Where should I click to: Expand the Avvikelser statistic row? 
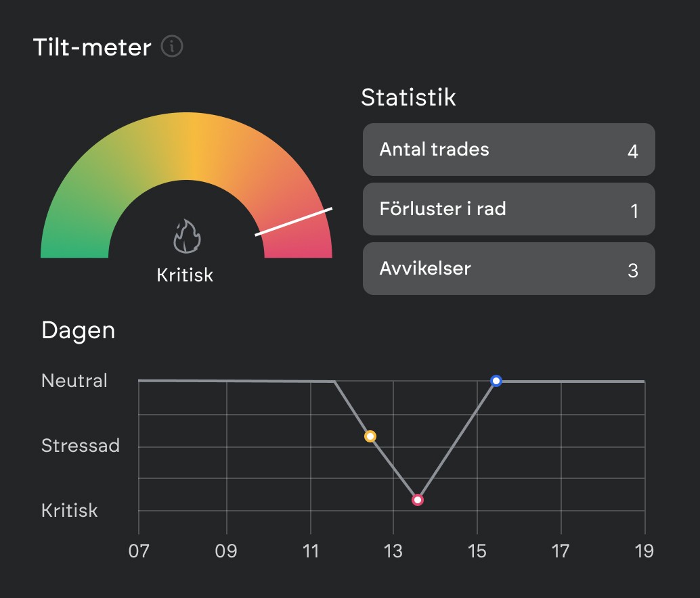pyautogui.click(x=508, y=269)
